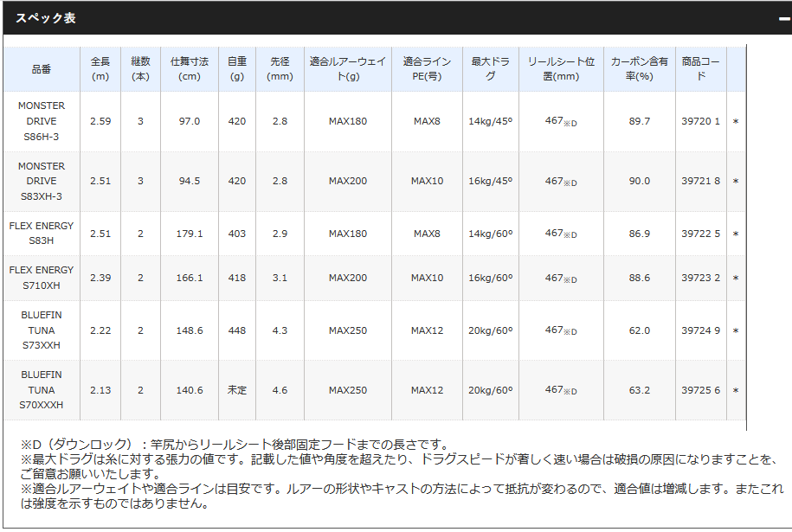The width and height of the screenshot is (792, 532).
Task: Click the 418 weight value
Action: (x=237, y=278)
